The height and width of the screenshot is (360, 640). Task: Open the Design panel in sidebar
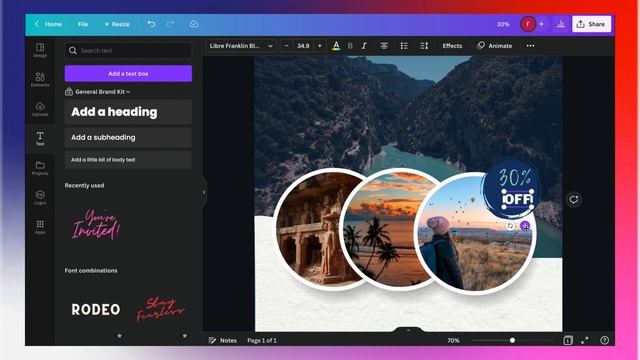[40, 50]
